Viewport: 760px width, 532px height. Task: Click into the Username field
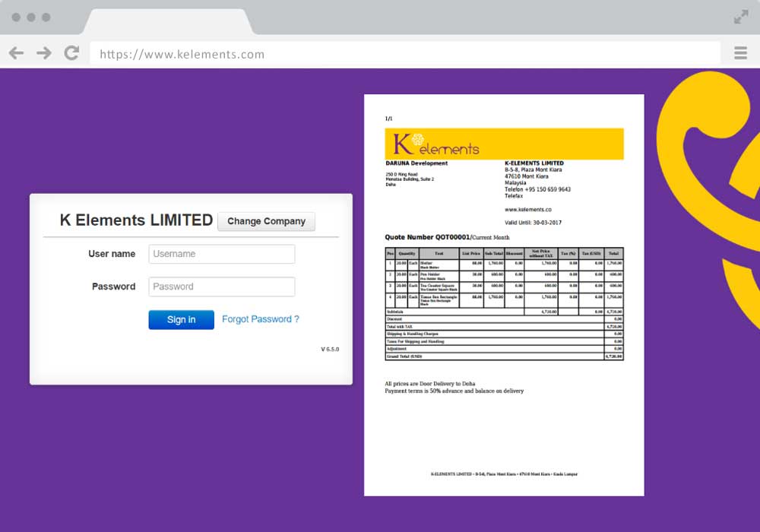pyautogui.click(x=221, y=254)
